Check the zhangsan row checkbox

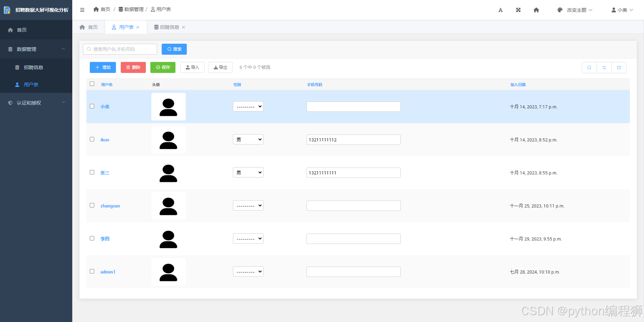pyautogui.click(x=92, y=205)
